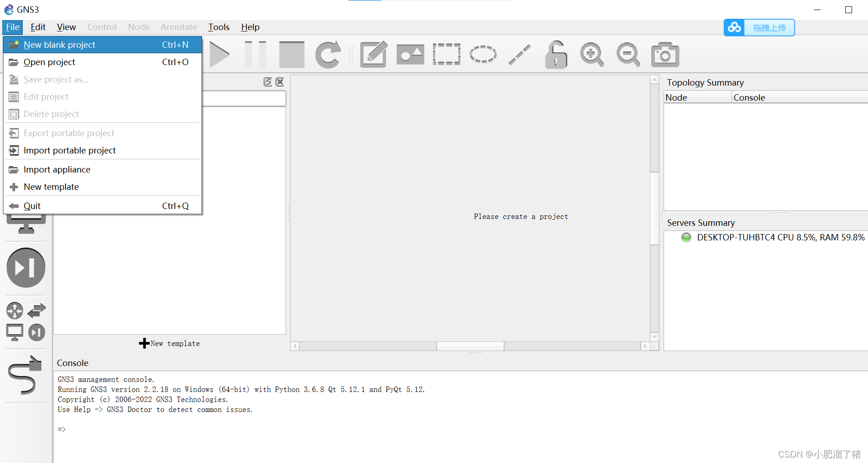This screenshot has height=463, width=868.
Task: Toggle the lock/unlock items padlock icon
Action: point(556,55)
